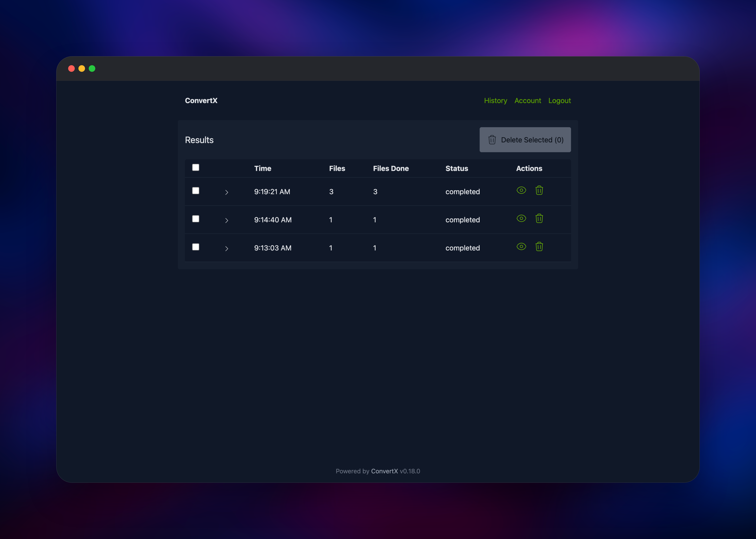Minimize the window with the yellow button
Image resolution: width=756 pixels, height=539 pixels.
click(x=82, y=68)
